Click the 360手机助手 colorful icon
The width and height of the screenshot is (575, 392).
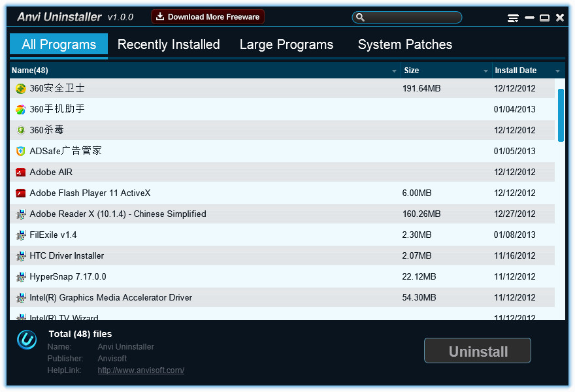point(21,109)
